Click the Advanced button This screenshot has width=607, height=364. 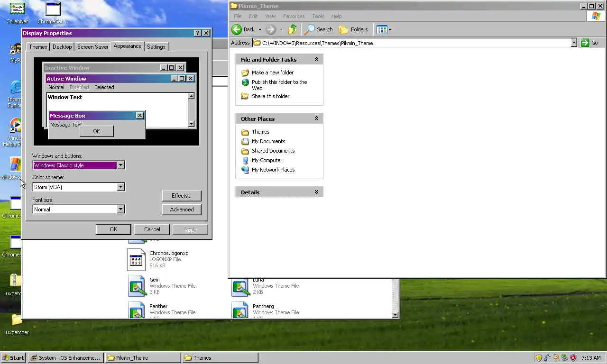182,209
